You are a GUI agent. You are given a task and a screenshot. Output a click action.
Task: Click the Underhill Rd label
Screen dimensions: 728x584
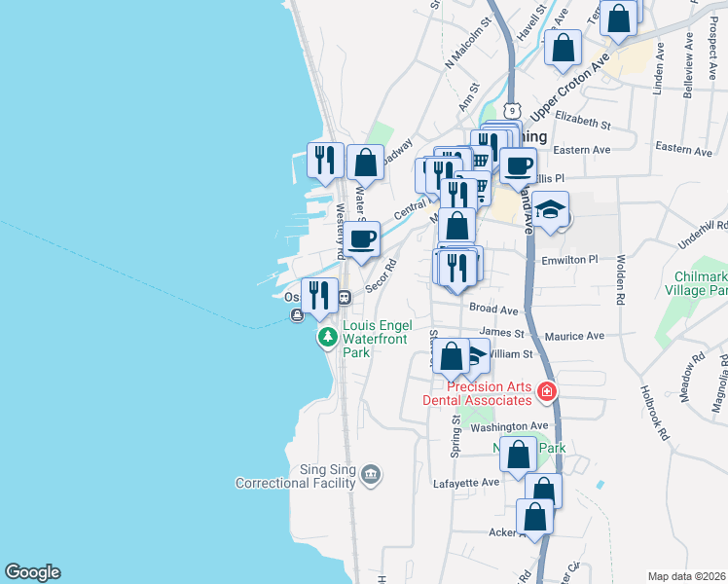pyautogui.click(x=703, y=234)
